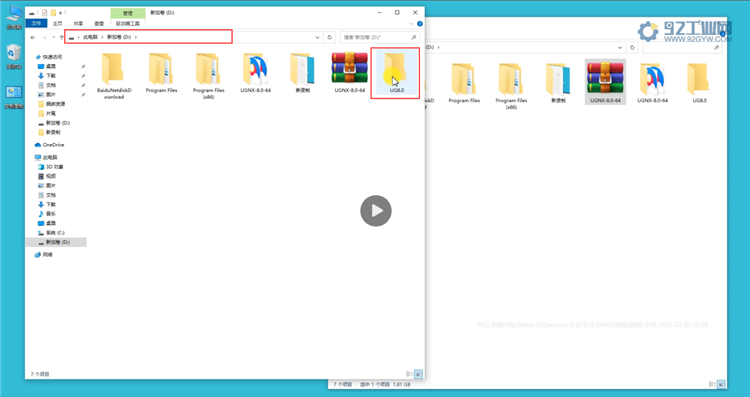This screenshot has width=750, height=397.
Task: Open Program Files (x86) folder in front window
Action: (x=209, y=76)
